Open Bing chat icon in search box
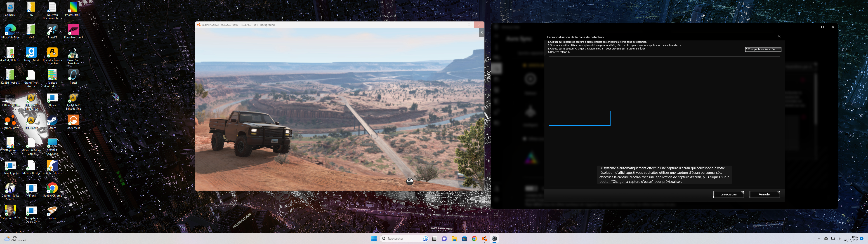This screenshot has width=868, height=244. point(426,239)
